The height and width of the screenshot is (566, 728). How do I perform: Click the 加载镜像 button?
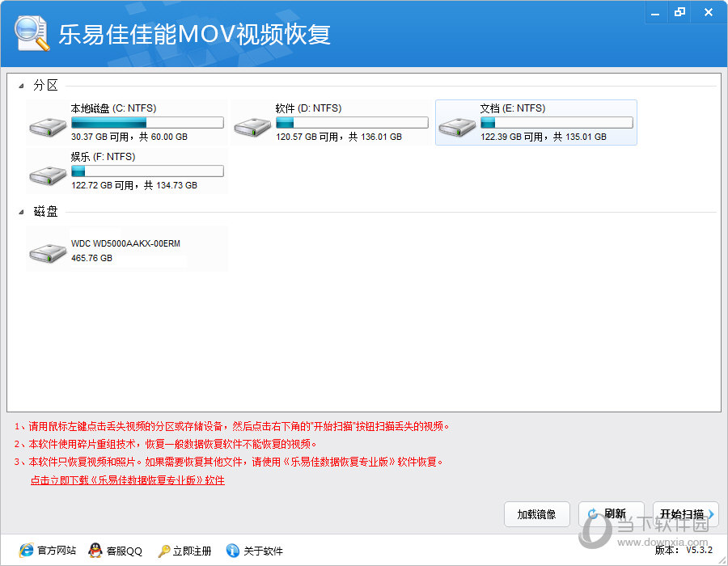[537, 514]
